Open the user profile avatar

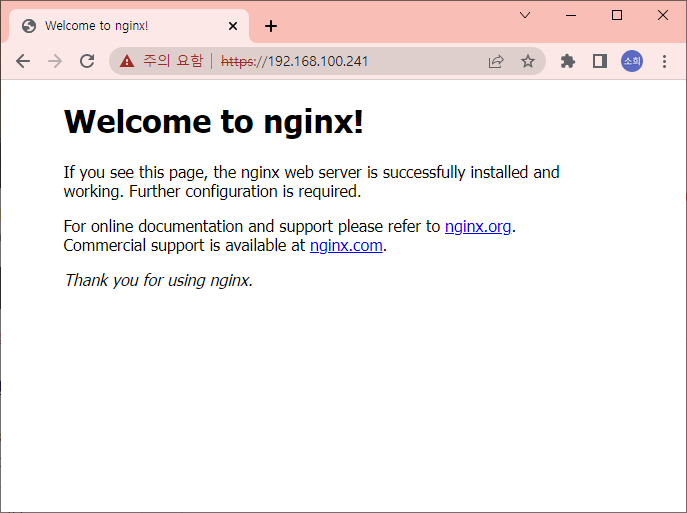point(632,61)
